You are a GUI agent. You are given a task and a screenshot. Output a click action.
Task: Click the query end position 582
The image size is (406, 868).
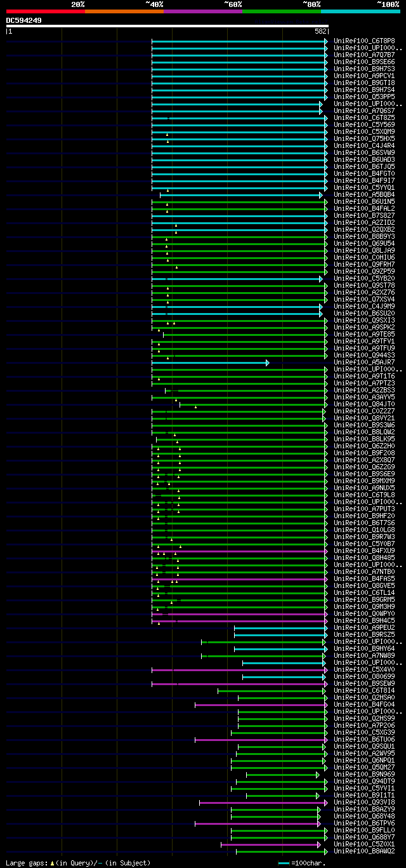pyautogui.click(x=320, y=30)
